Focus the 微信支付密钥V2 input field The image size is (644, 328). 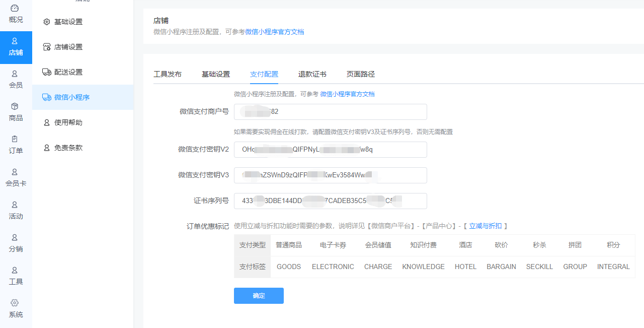click(x=331, y=150)
